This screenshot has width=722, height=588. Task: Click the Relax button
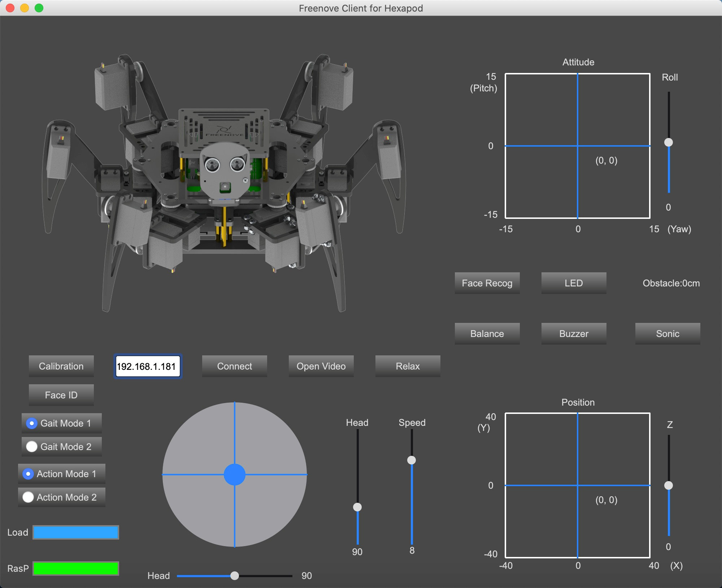tap(408, 366)
